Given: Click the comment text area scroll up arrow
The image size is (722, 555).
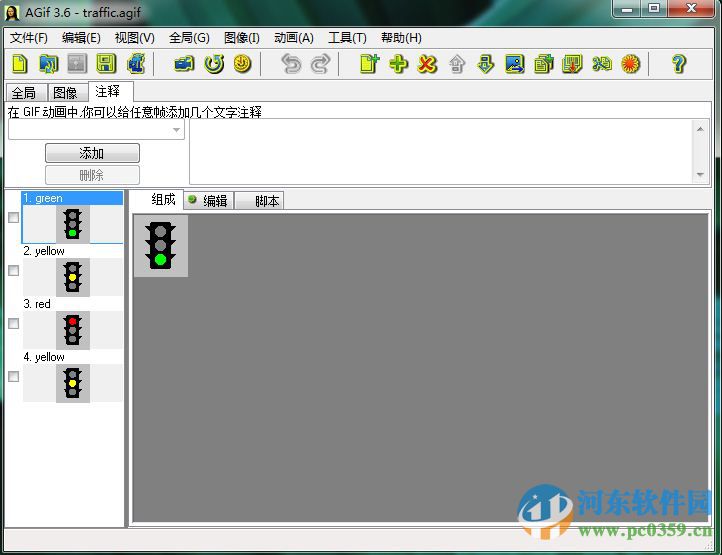Looking at the screenshot, I should click(700, 129).
